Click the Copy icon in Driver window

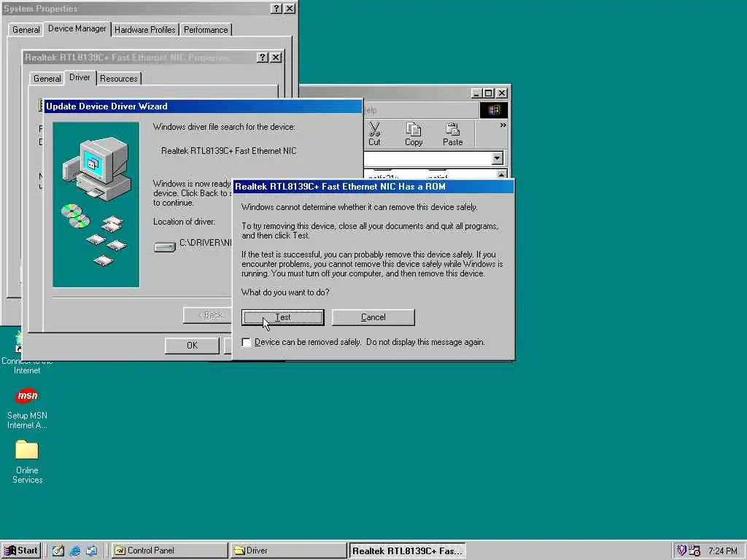(x=414, y=134)
